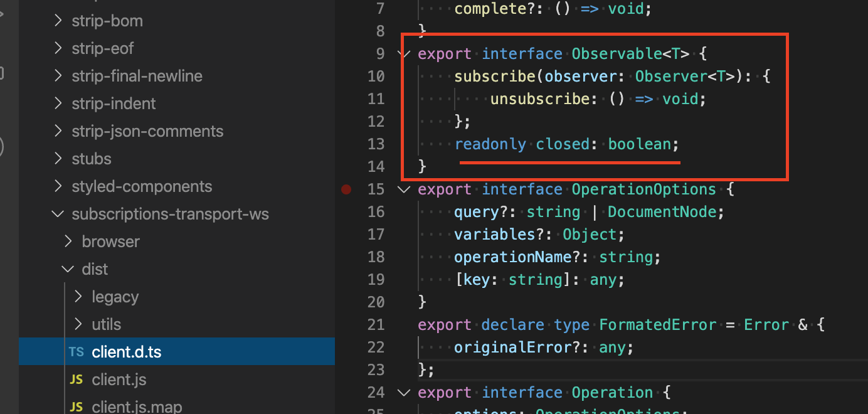Click line number 7 in the gutter
This screenshot has width=868, height=414.
(x=379, y=9)
